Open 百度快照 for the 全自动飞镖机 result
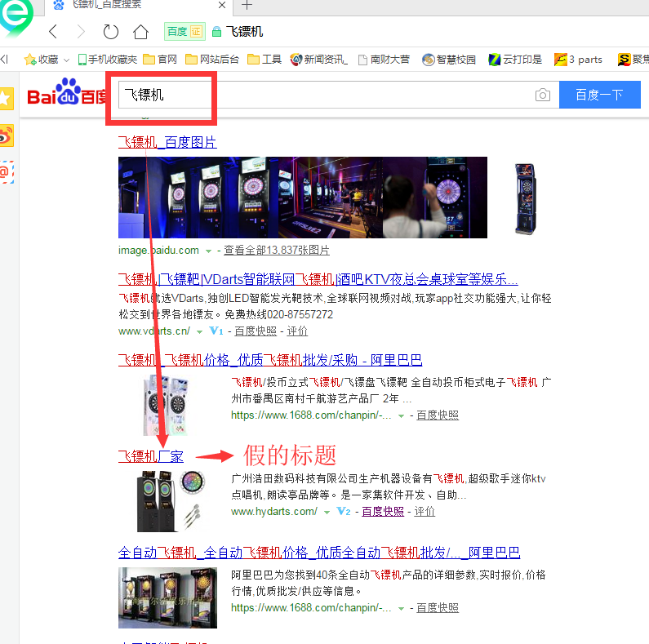 point(438,607)
